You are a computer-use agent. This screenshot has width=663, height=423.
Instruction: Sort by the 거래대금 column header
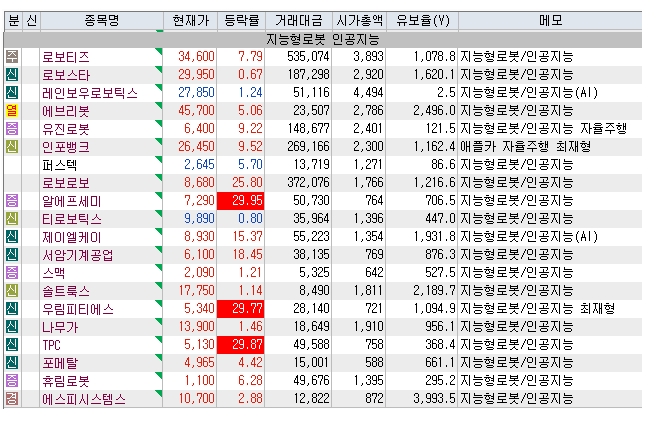299,20
